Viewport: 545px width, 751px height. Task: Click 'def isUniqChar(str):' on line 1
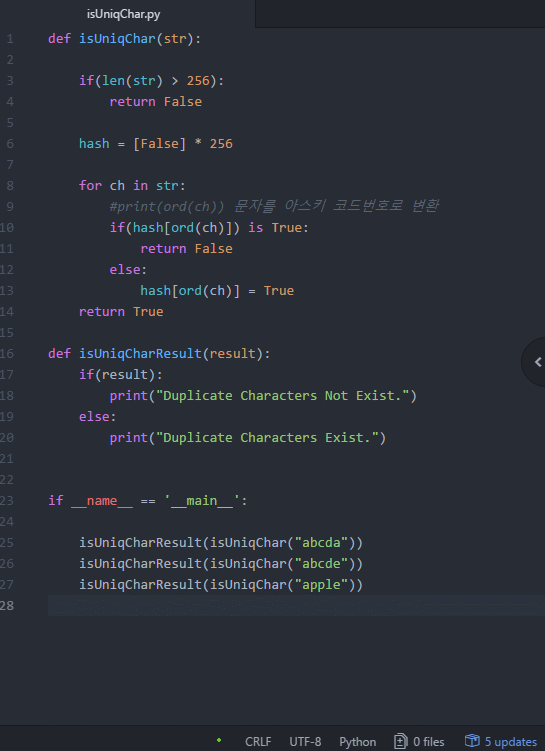125,39
